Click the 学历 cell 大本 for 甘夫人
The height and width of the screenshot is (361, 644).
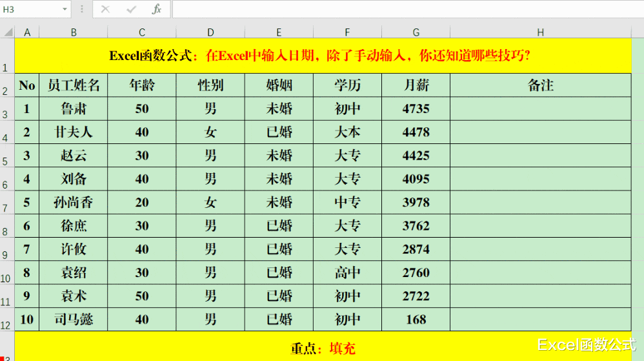[x=347, y=132]
